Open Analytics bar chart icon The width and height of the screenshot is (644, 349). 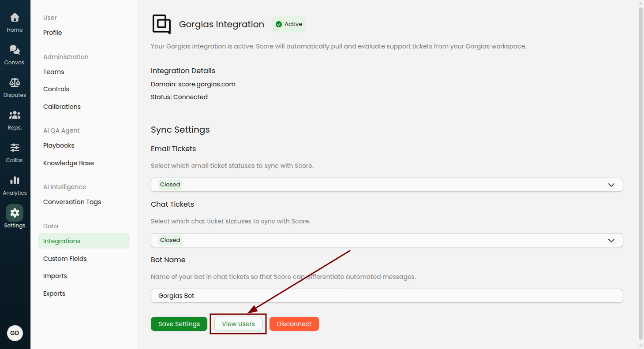click(15, 181)
